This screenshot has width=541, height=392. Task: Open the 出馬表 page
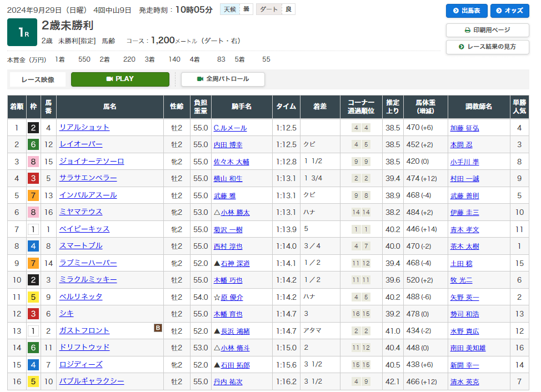[467, 11]
